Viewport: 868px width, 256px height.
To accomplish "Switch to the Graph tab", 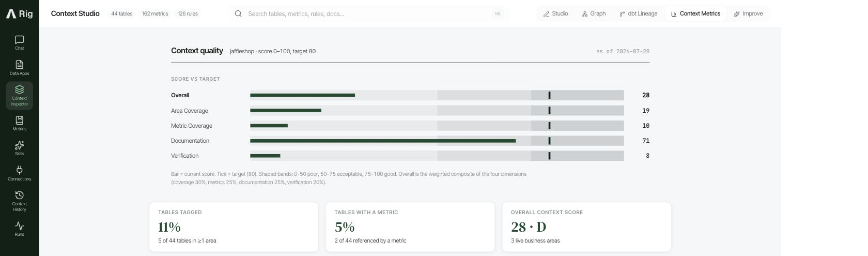I will click(x=594, y=14).
